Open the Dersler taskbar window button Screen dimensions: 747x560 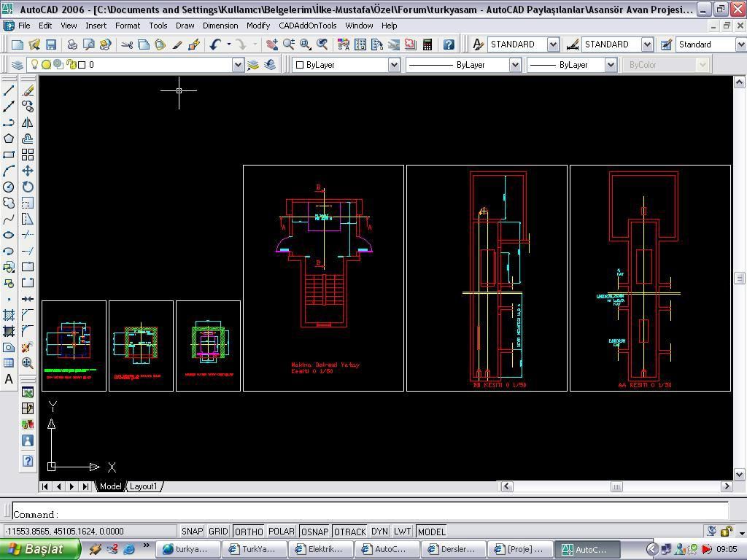pyautogui.click(x=452, y=549)
